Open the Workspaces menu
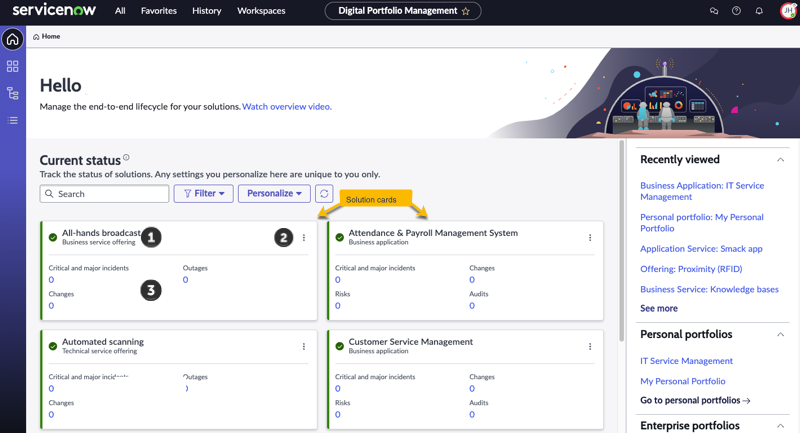 click(261, 11)
